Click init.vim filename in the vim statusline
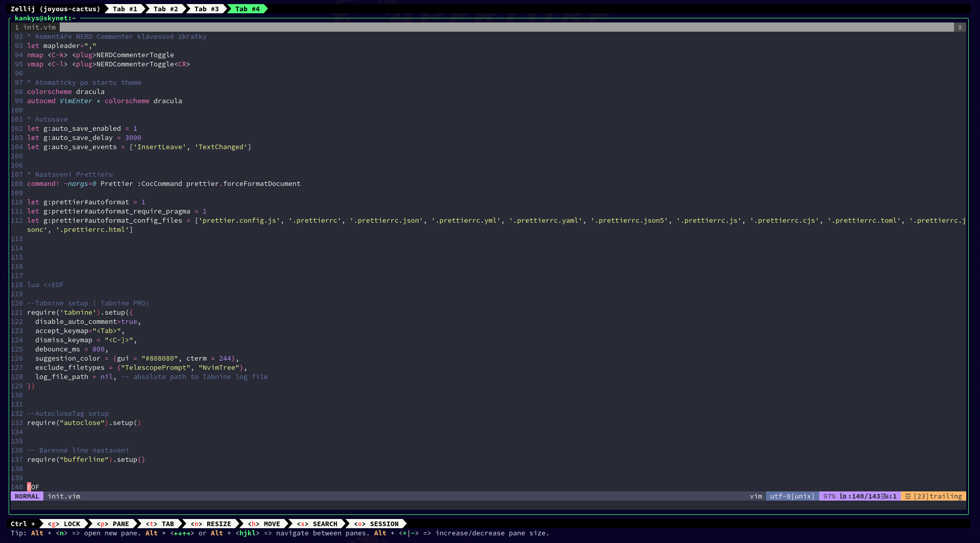 click(x=64, y=496)
